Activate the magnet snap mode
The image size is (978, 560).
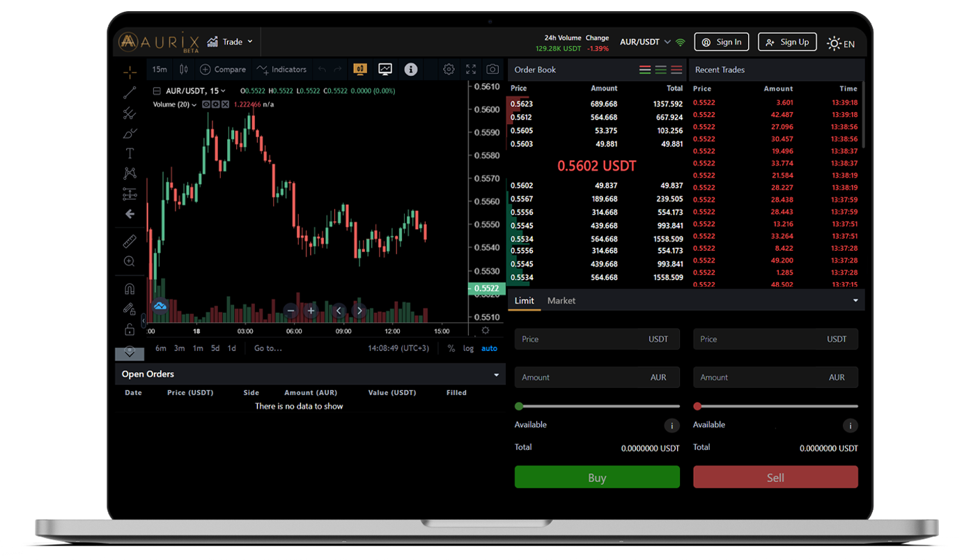130,288
